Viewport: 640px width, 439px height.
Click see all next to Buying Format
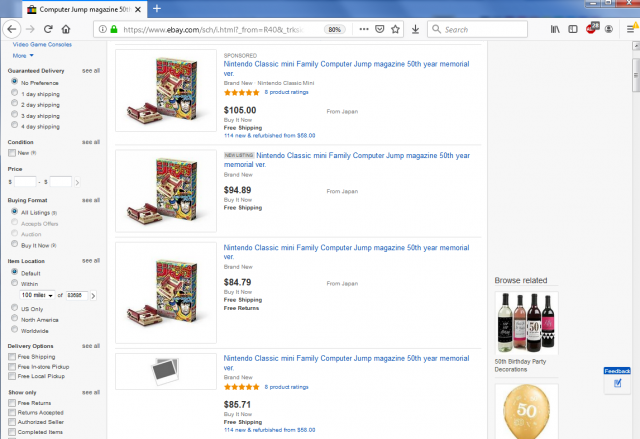tap(91, 200)
